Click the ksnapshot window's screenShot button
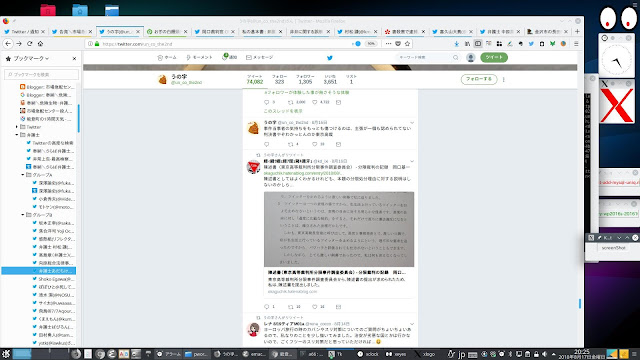The width and height of the screenshot is (640, 360). point(613,248)
